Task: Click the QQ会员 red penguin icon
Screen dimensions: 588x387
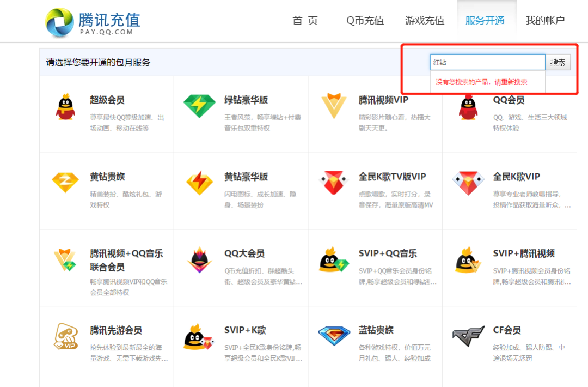Action: point(468,107)
